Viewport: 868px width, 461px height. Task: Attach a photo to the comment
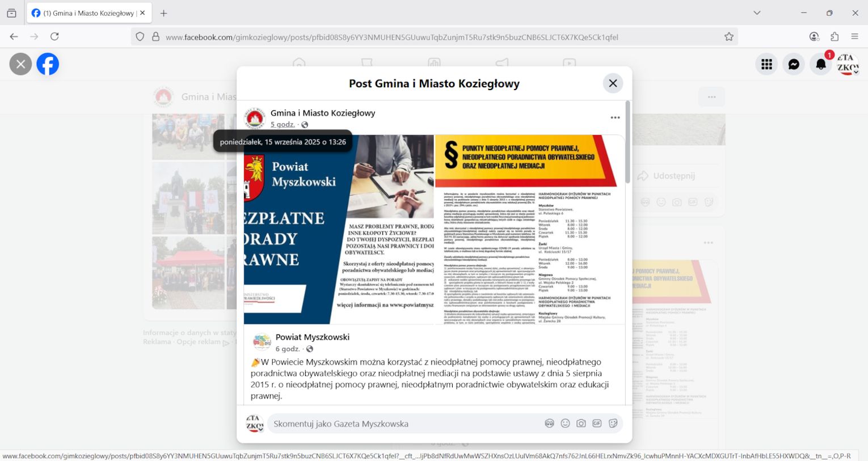(581, 424)
